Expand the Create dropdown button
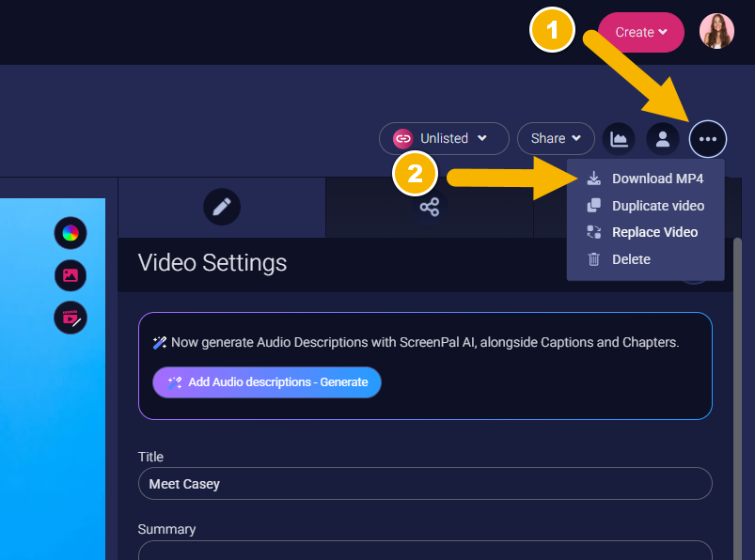This screenshot has width=755, height=560. [x=640, y=32]
